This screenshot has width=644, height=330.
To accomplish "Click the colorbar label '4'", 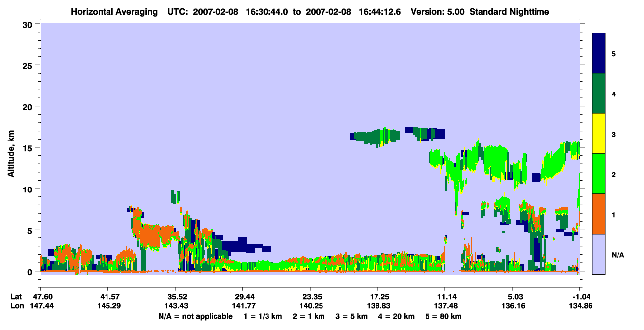I will pos(614,94).
